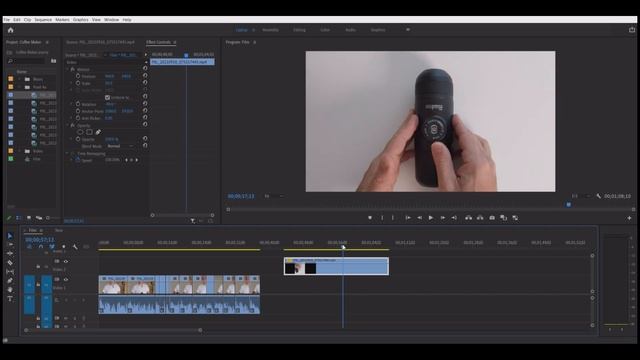Select the free draw bezier mask pen

coord(98,132)
